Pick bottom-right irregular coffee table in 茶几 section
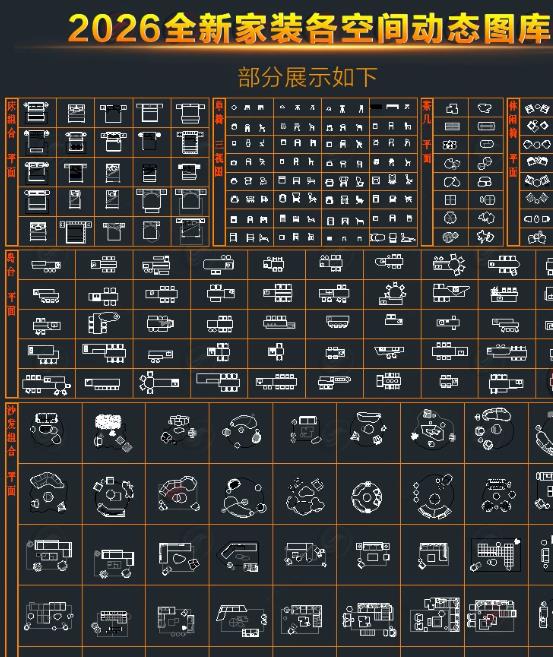Screen dimensions: 553x657 [486, 237]
